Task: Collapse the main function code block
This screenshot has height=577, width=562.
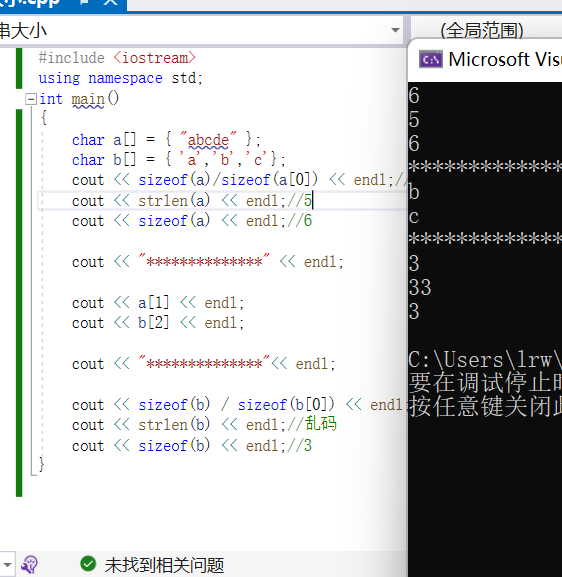Action: tap(31, 99)
